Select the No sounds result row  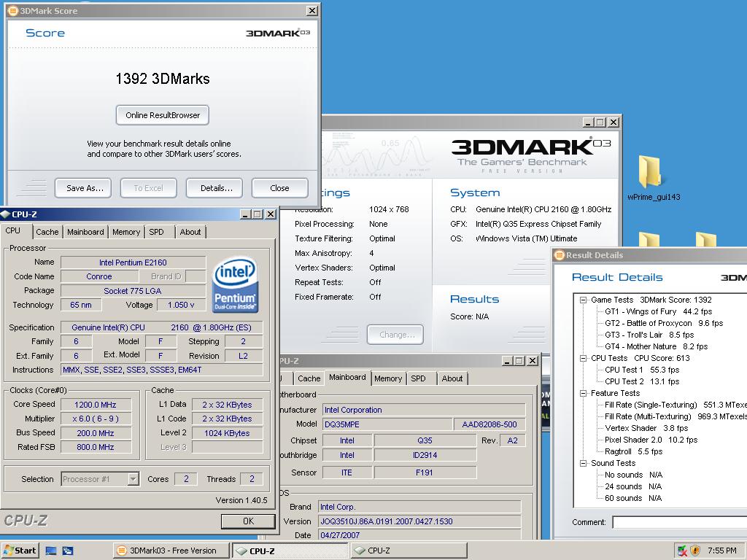[x=633, y=475]
